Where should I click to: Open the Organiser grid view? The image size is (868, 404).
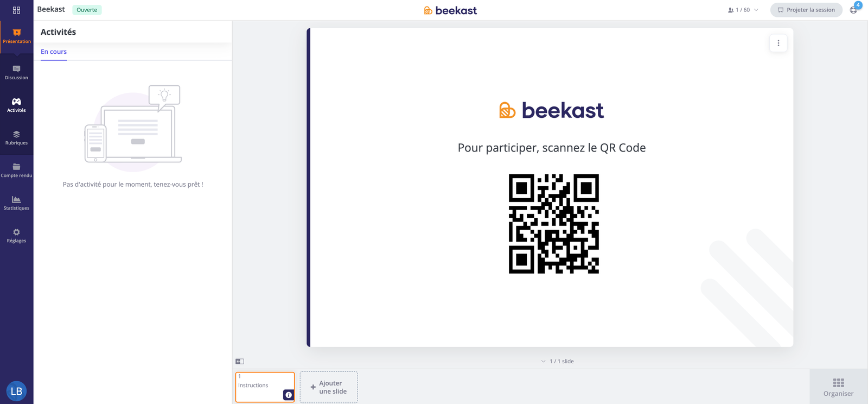[838, 387]
